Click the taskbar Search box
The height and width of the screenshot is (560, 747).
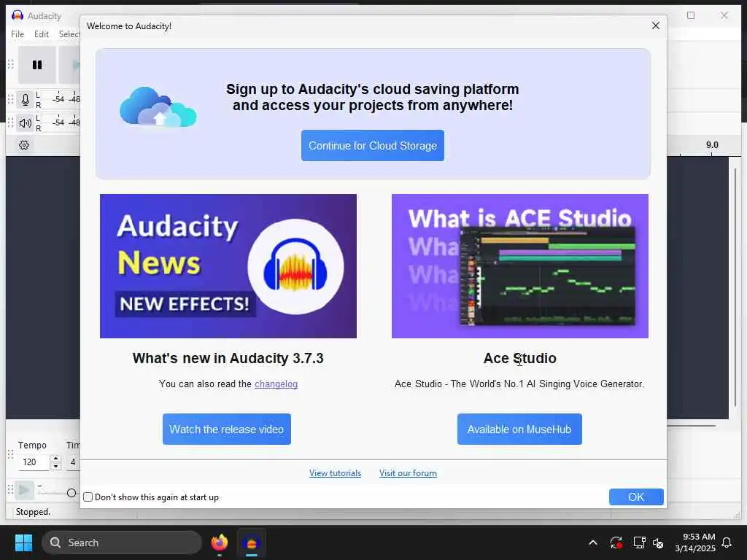tap(122, 542)
